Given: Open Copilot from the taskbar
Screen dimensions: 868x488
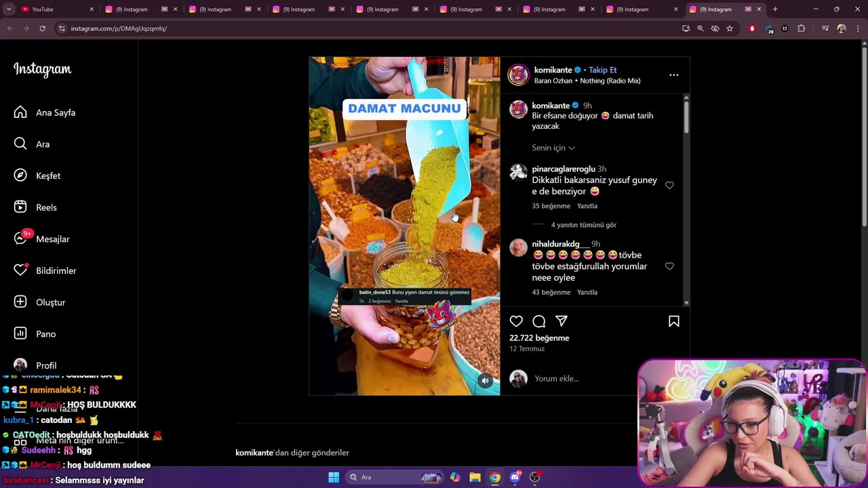Looking at the screenshot, I should (455, 477).
